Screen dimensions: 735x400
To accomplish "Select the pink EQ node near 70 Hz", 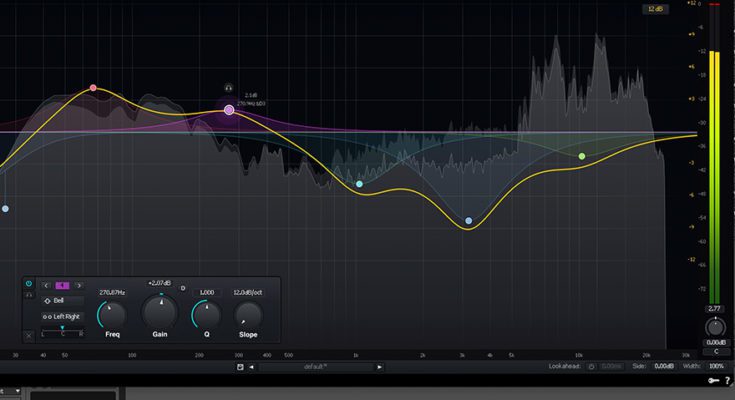I will [x=93, y=88].
